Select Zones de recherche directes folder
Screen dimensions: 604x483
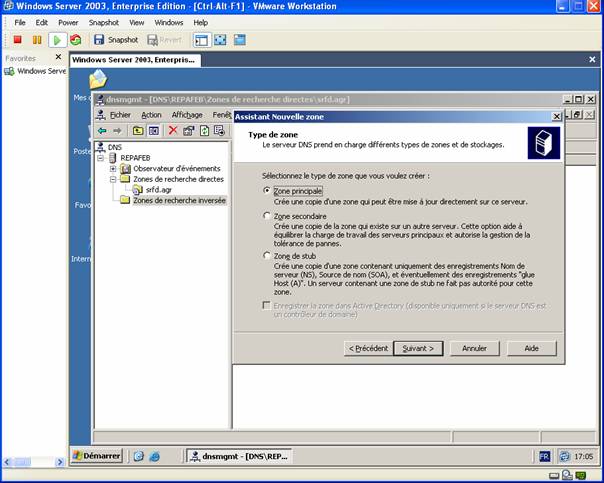tap(178, 179)
